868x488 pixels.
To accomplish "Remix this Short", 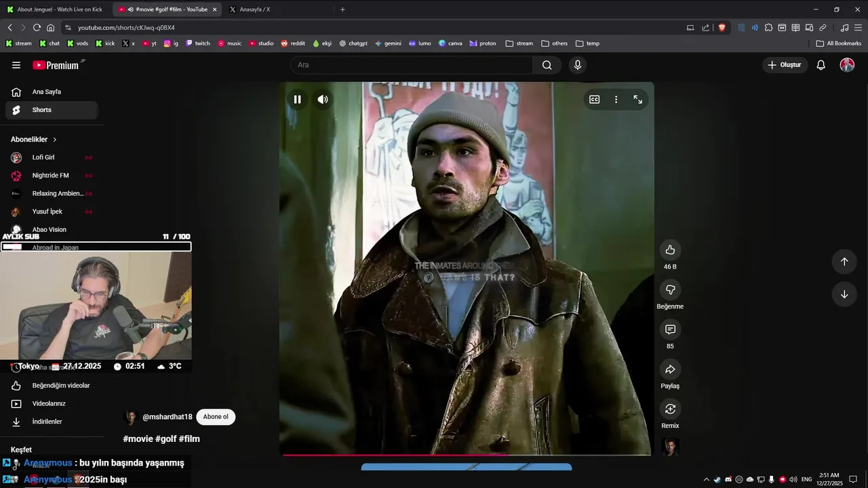I will pyautogui.click(x=670, y=409).
